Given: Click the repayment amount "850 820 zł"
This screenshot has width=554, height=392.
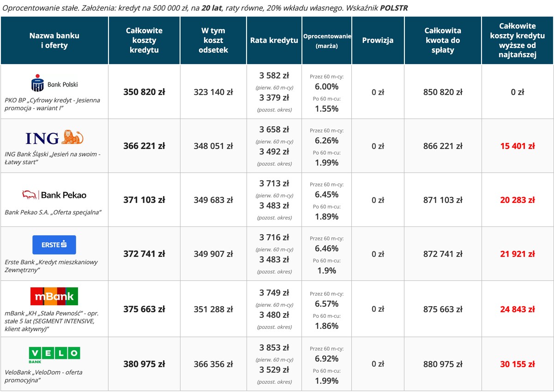Looking at the screenshot, I should point(443,92).
